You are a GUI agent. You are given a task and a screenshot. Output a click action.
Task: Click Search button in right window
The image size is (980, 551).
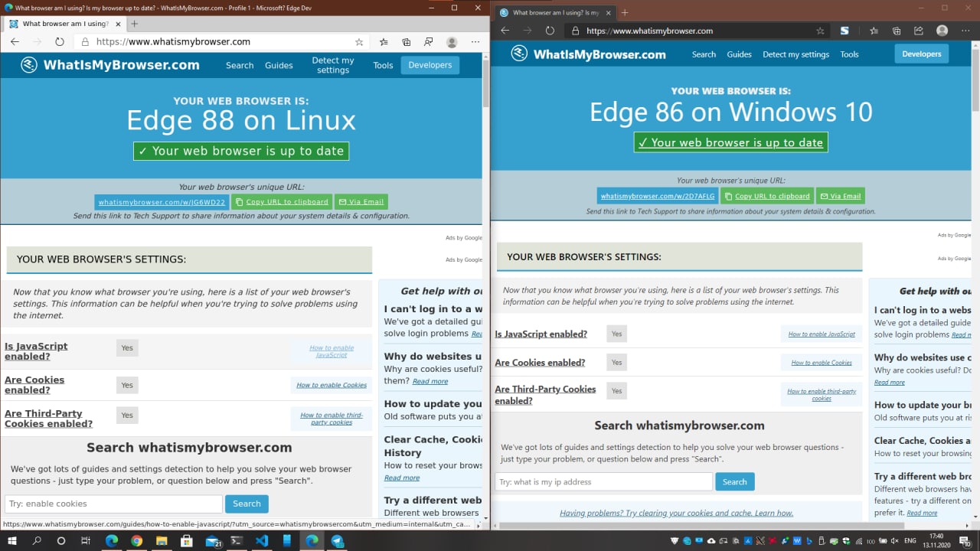click(734, 481)
